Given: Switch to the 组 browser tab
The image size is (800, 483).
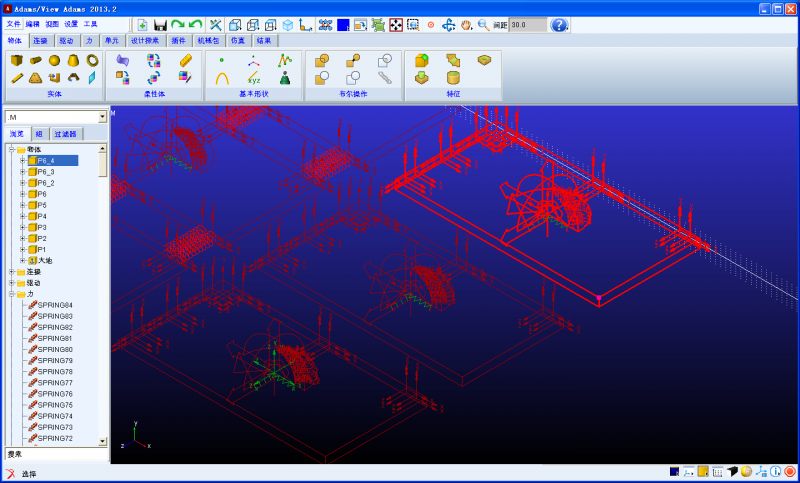Looking at the screenshot, I should click(39, 134).
